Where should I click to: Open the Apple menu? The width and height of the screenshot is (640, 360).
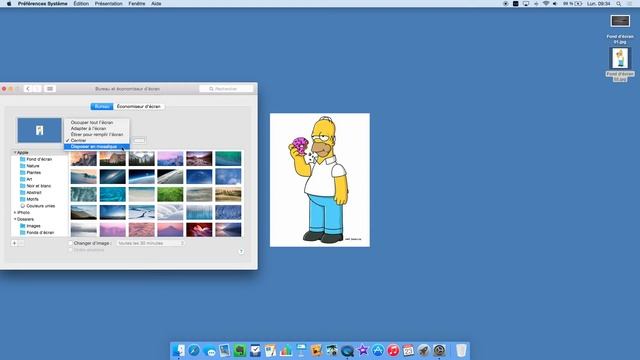tap(9, 3)
